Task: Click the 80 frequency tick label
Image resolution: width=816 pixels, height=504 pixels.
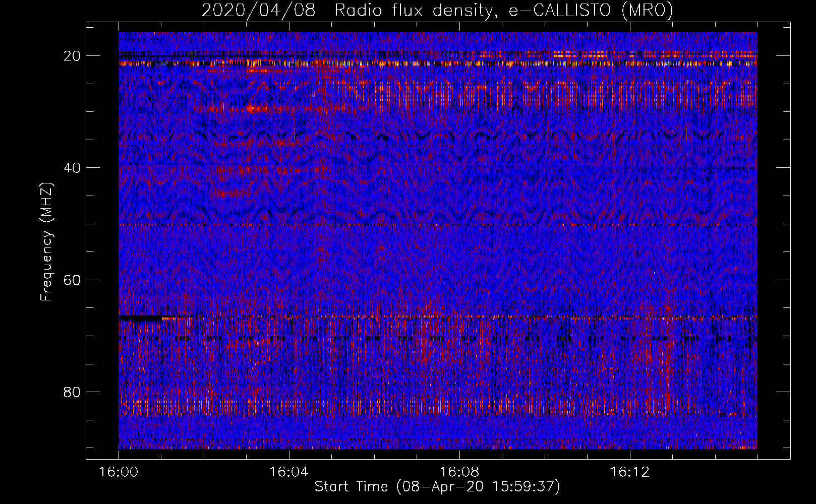Action: pyautogui.click(x=72, y=392)
